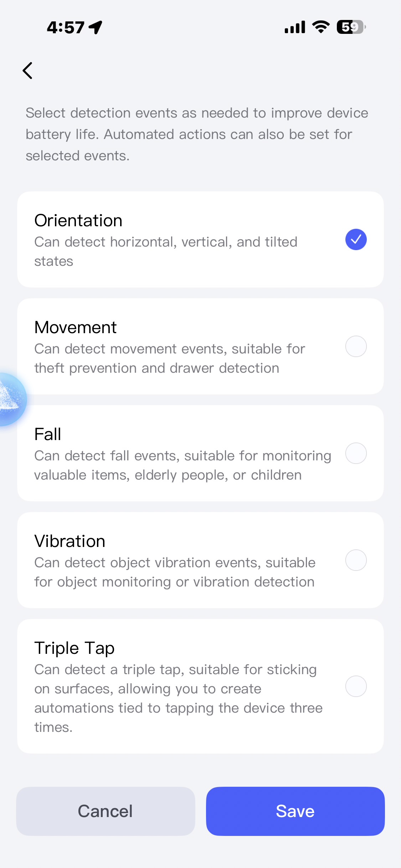Tap the Movement event heading

76,327
